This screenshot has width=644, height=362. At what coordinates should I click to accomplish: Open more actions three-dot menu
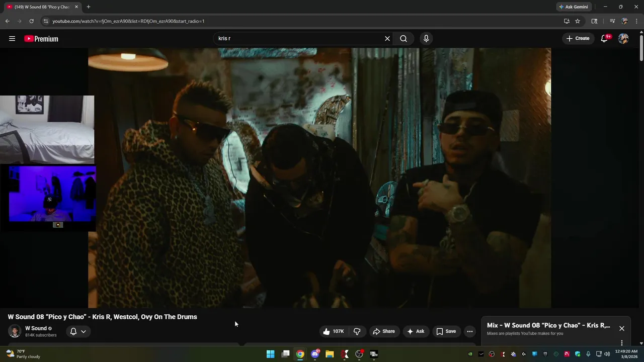pos(469,331)
